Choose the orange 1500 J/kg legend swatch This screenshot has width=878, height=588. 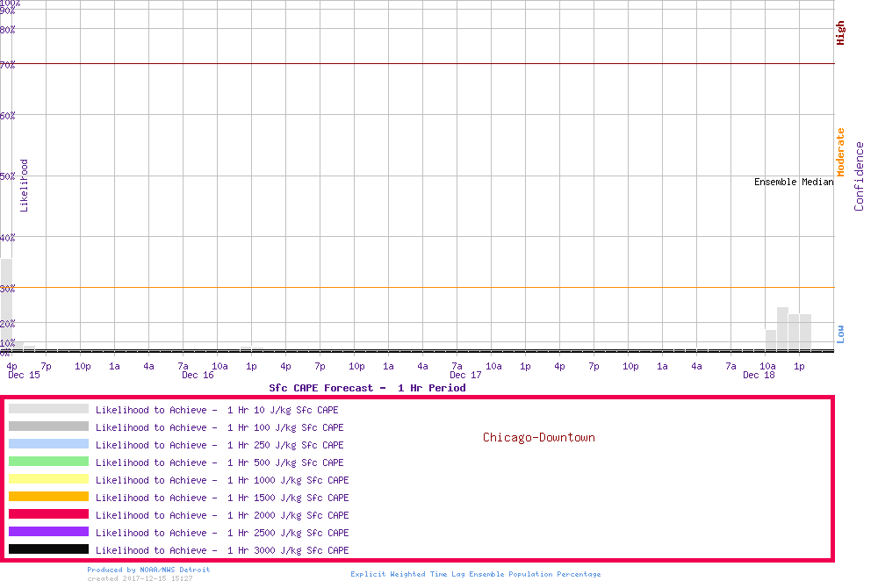[x=48, y=497]
